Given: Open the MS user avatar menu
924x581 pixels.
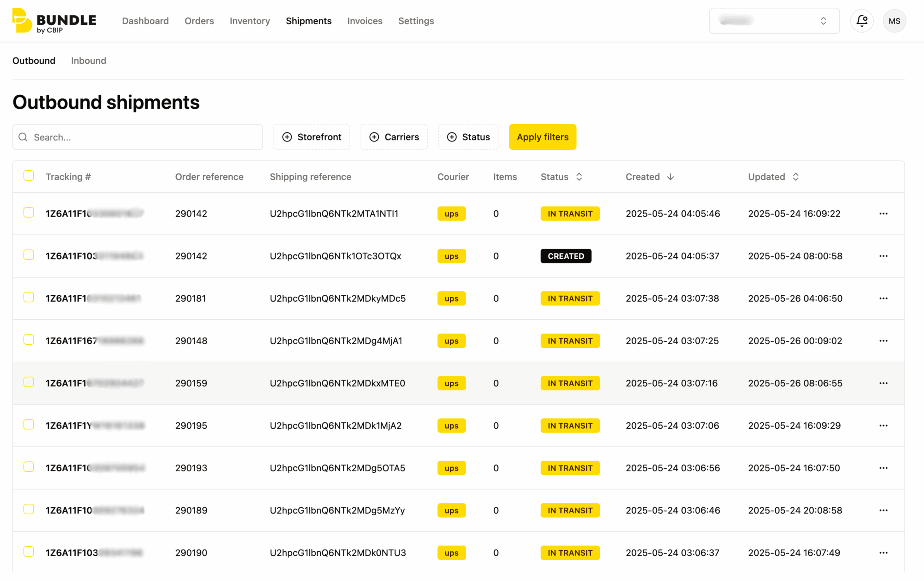Looking at the screenshot, I should [894, 21].
